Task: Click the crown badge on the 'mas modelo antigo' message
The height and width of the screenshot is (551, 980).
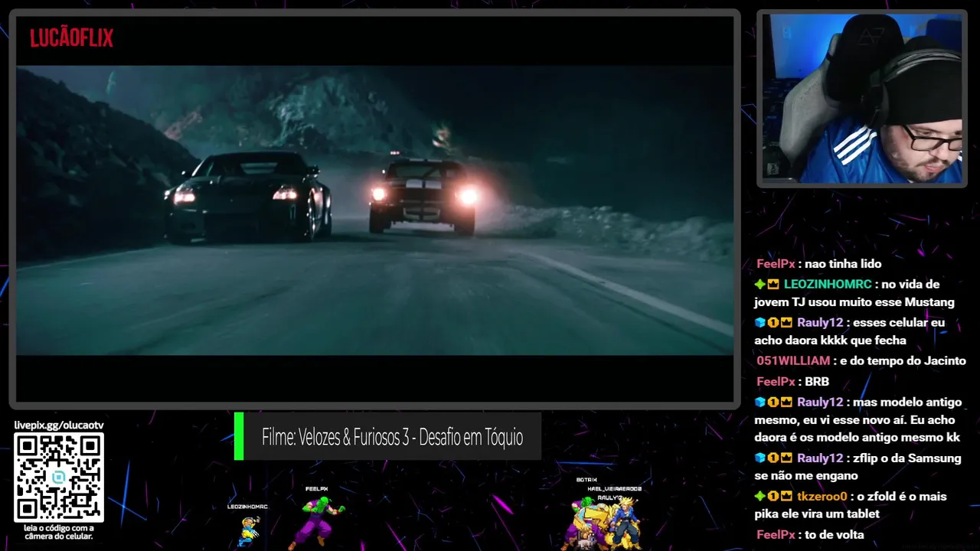Action: tap(786, 402)
